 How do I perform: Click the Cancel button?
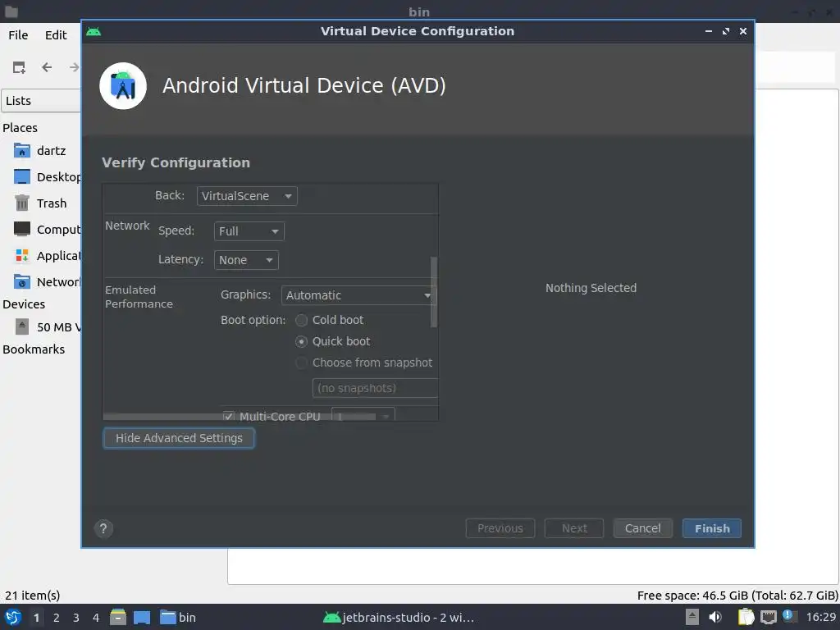coord(643,529)
